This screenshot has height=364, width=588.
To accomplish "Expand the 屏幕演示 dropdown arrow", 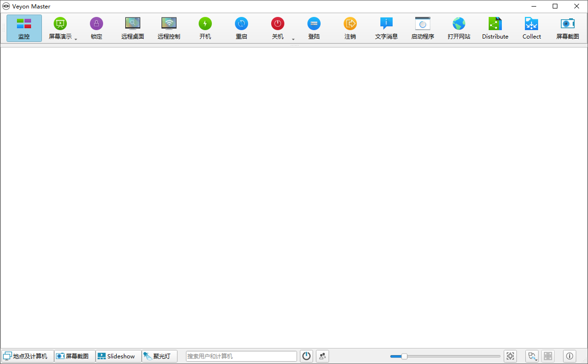I will [76, 40].
